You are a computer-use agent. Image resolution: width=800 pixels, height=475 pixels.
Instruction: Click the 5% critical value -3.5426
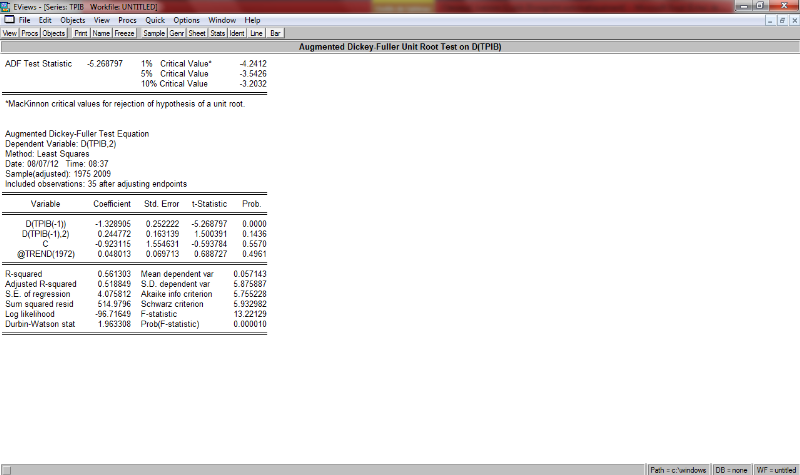click(253, 74)
